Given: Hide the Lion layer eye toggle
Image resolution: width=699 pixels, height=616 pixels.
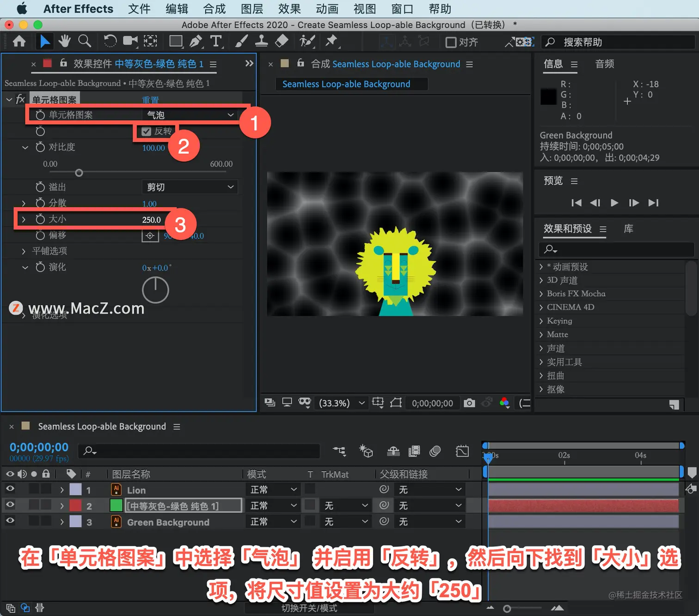Looking at the screenshot, I should point(10,489).
